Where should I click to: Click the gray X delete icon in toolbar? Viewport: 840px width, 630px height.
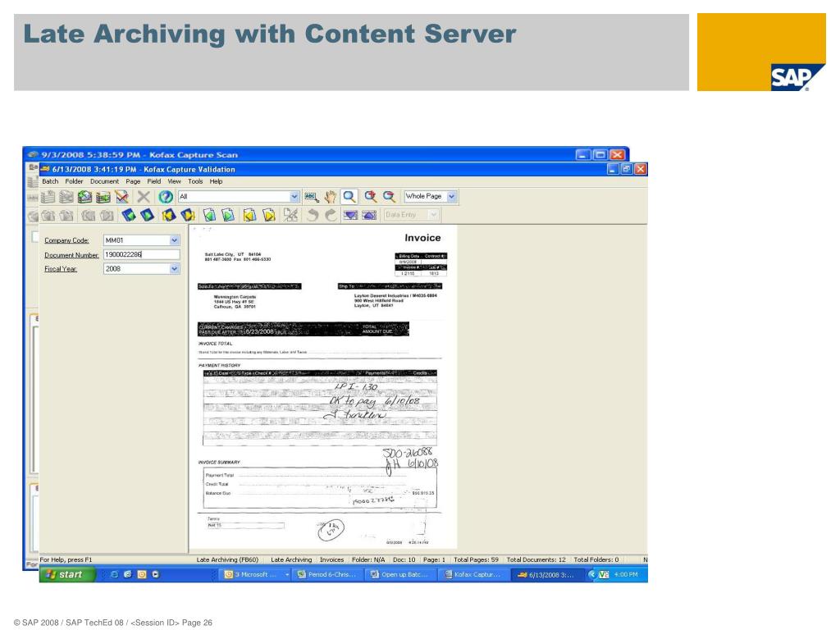tap(143, 197)
